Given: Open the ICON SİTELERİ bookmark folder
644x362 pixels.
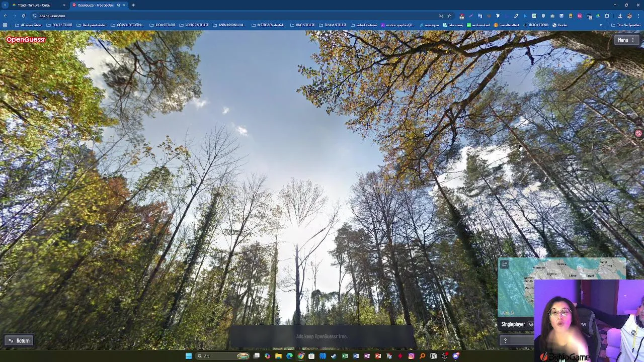Looking at the screenshot, I should [x=162, y=25].
